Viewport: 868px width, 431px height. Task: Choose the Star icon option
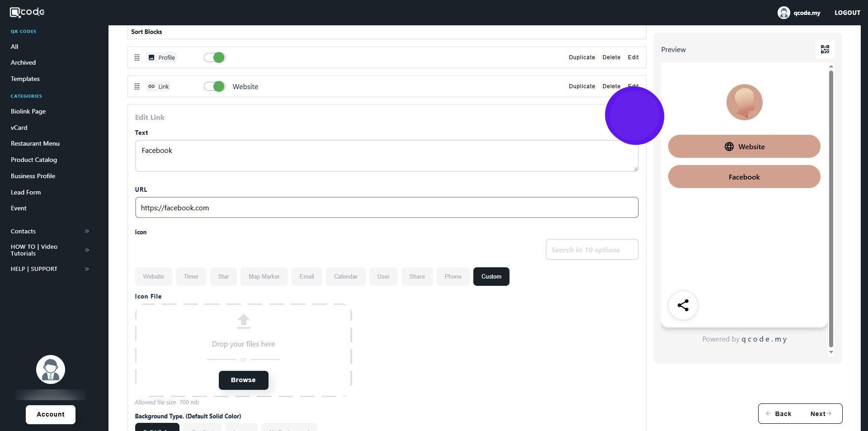pos(223,277)
